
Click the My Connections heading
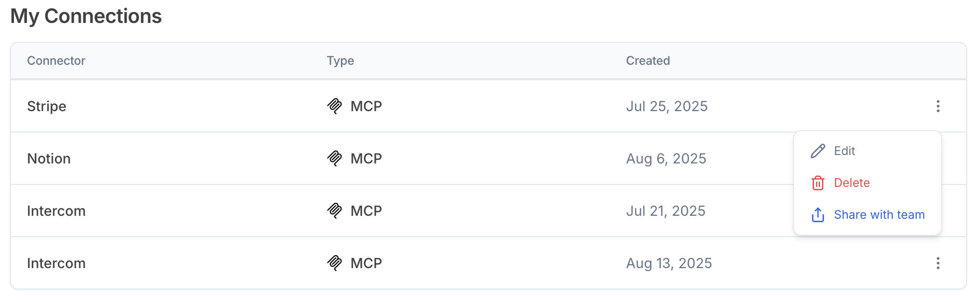pyautogui.click(x=86, y=16)
